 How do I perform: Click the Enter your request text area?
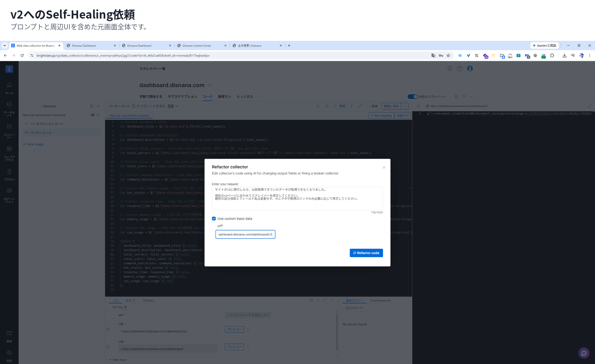pyautogui.click(x=297, y=198)
